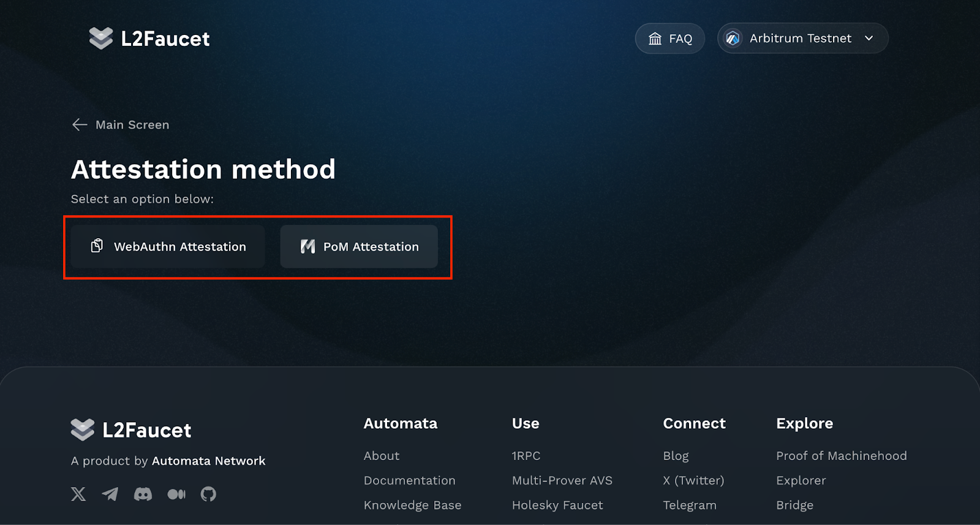Open the Medium icon in footer

coord(176,494)
